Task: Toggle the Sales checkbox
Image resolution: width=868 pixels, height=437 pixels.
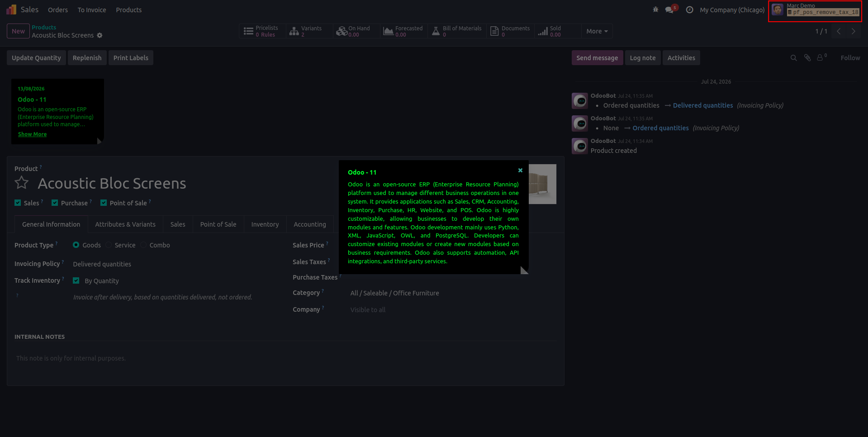Action: click(18, 203)
